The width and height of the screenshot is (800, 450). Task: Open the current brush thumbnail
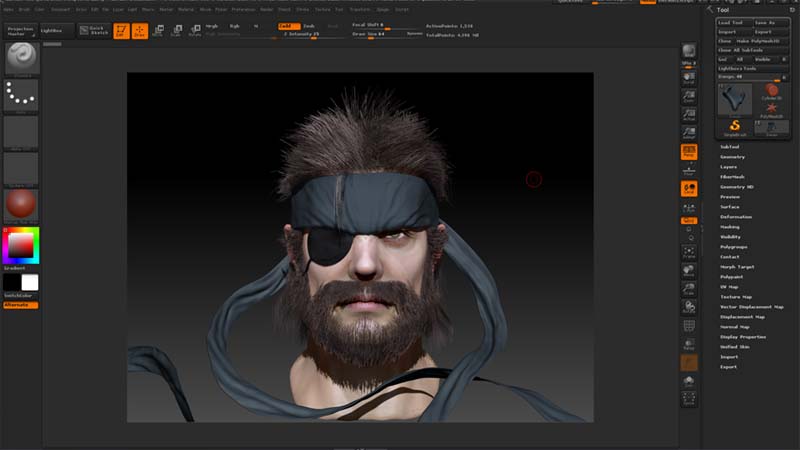pos(21,59)
